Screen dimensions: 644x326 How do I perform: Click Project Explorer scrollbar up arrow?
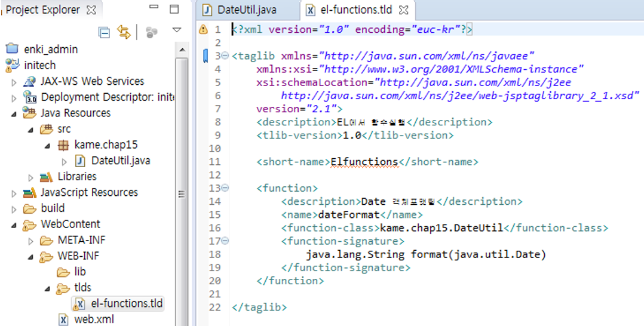[x=182, y=50]
